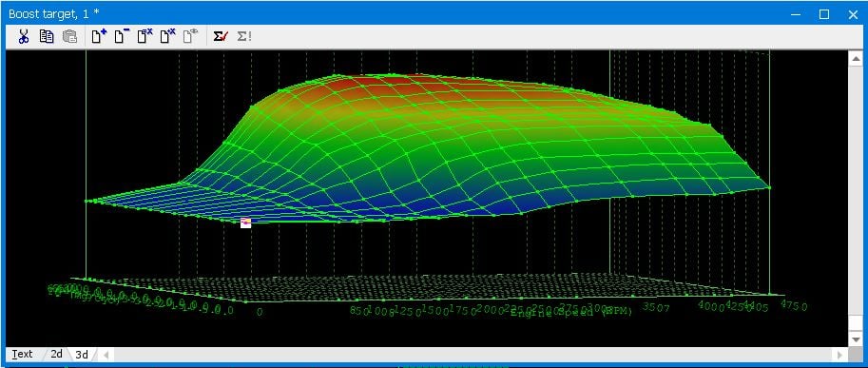This screenshot has width=868, height=368.
Task: Select the 3d tab
Action: point(82,354)
